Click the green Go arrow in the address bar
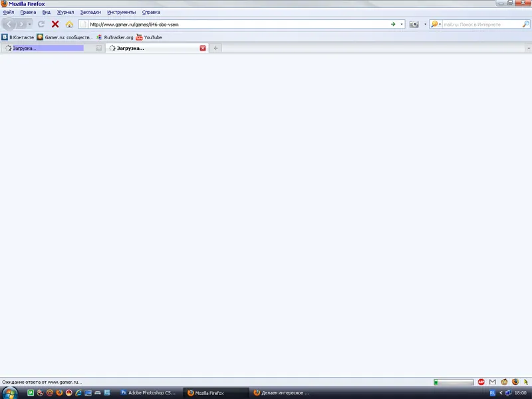This screenshot has height=399, width=532. pos(393,24)
